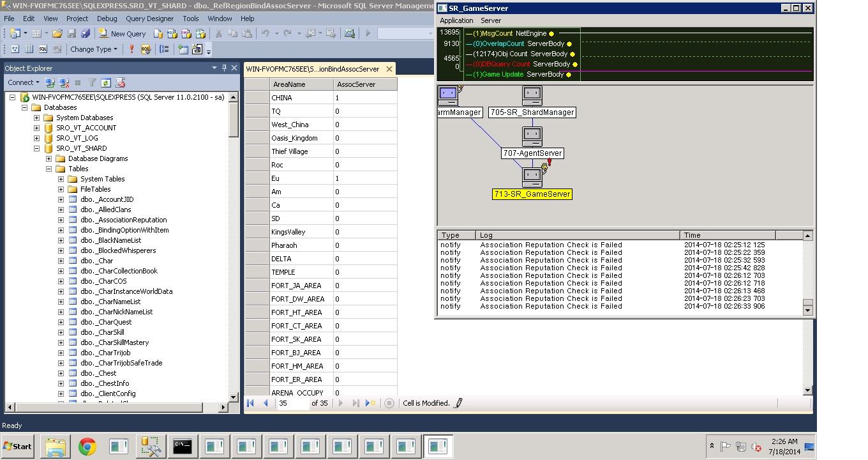Image resolution: width=868 pixels, height=460 pixels.
Task: Click the OverlapCount ServerBody yellow dot
Action: (x=569, y=44)
